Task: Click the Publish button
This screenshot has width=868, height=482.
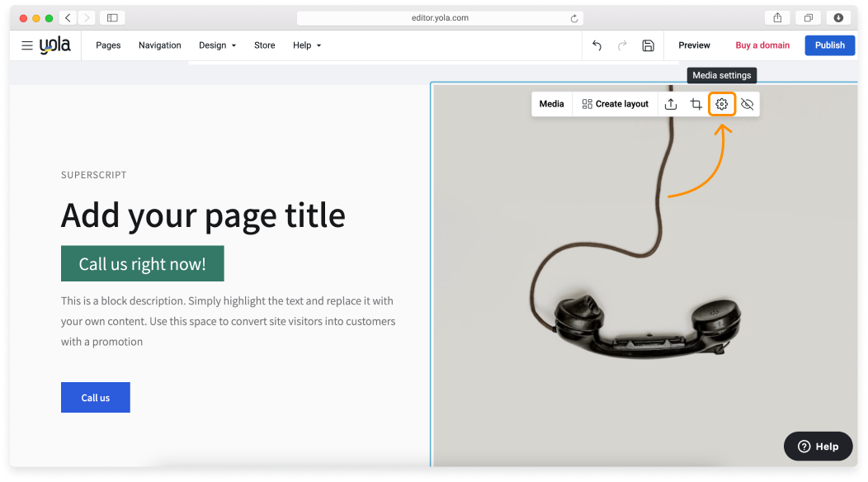Action: coord(829,45)
